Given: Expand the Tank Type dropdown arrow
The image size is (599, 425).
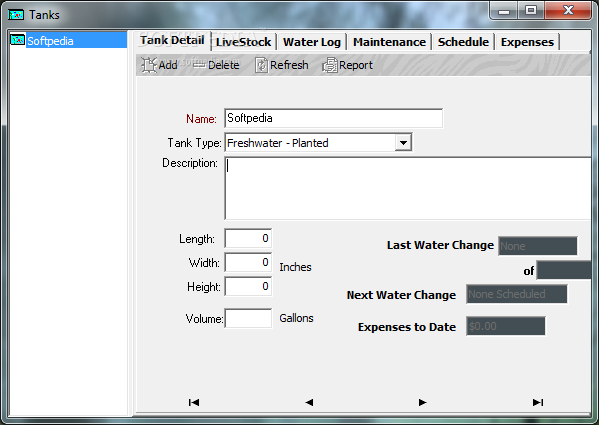Looking at the screenshot, I should click(x=403, y=143).
